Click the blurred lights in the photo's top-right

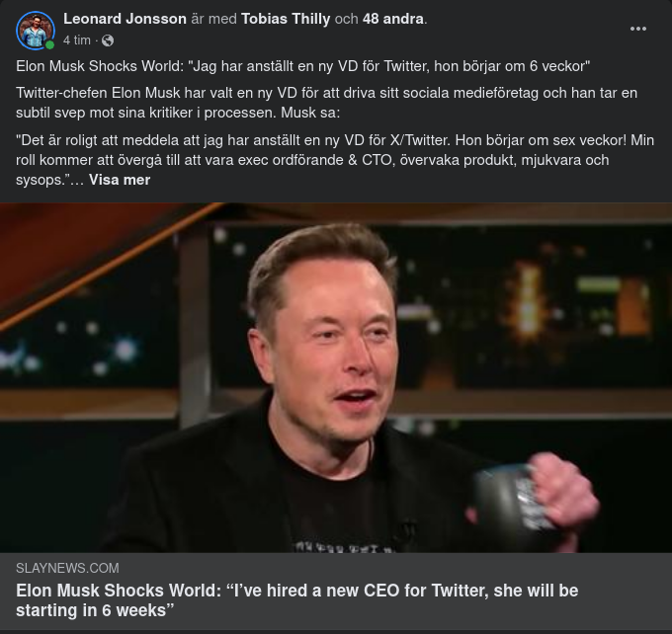click(593, 267)
